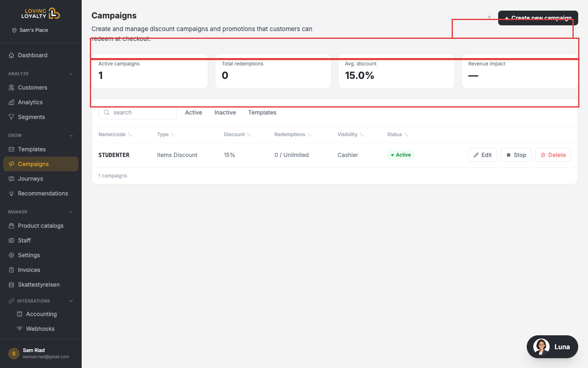The width and height of the screenshot is (588, 368).
Task: Click the campaign search field
Action: 138,112
